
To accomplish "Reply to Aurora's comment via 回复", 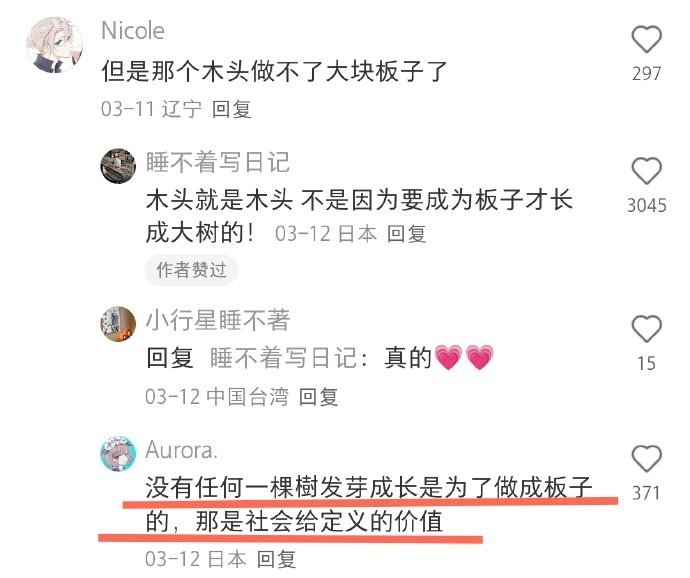I will click(276, 559).
